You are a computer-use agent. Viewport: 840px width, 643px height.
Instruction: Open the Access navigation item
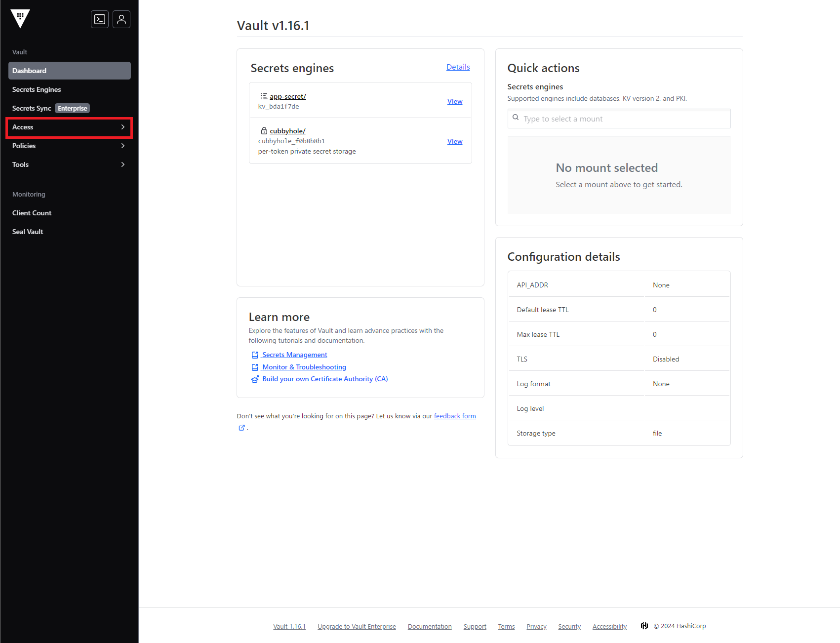(x=70, y=127)
